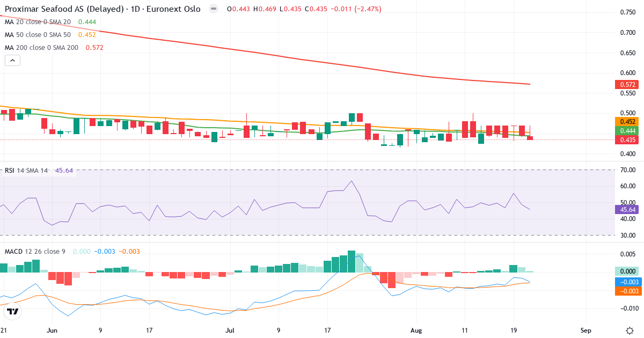This screenshot has height=338, width=644.
Task: Click the 45.64 RSI axis value label
Action: click(627, 210)
